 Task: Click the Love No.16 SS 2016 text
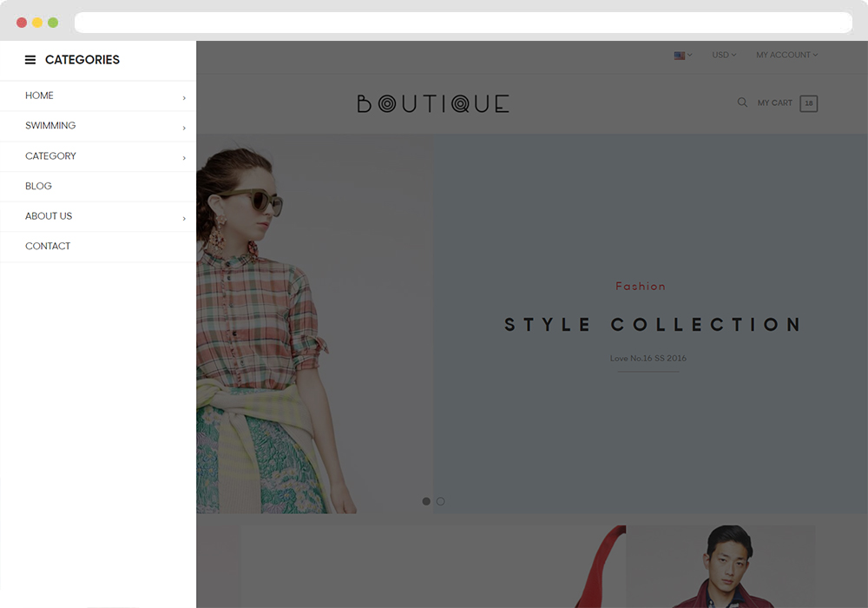click(648, 358)
